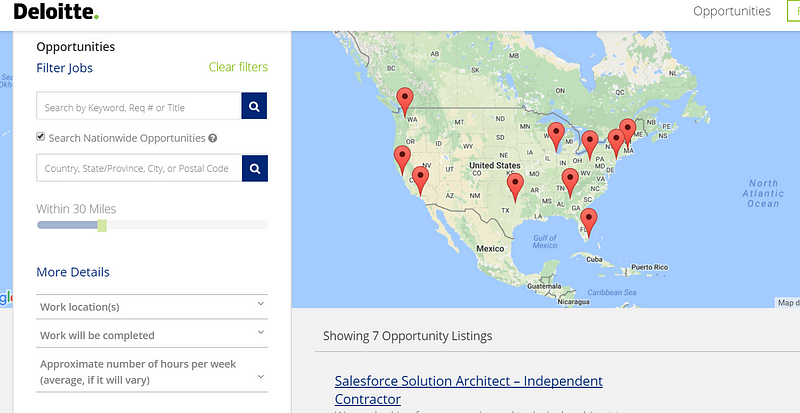This screenshot has height=413, width=800.
Task: Expand the Work location(s) filter
Action: (x=152, y=306)
